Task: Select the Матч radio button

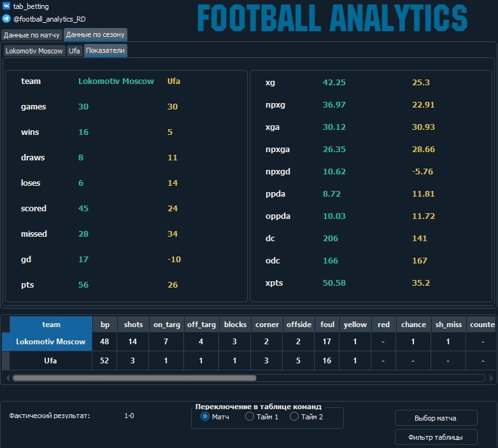Action: 205,416
